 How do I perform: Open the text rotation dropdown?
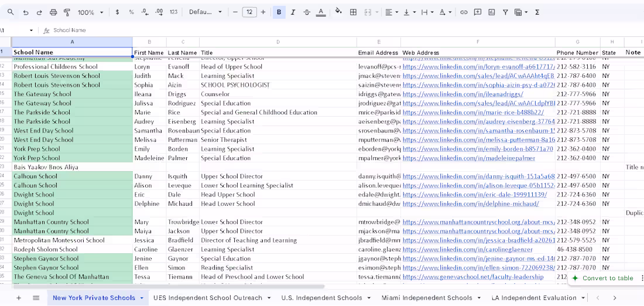(445, 12)
